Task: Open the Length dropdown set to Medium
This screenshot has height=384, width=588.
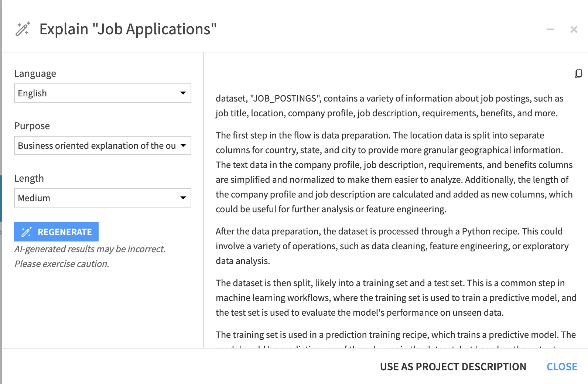Action: pyautogui.click(x=97, y=198)
